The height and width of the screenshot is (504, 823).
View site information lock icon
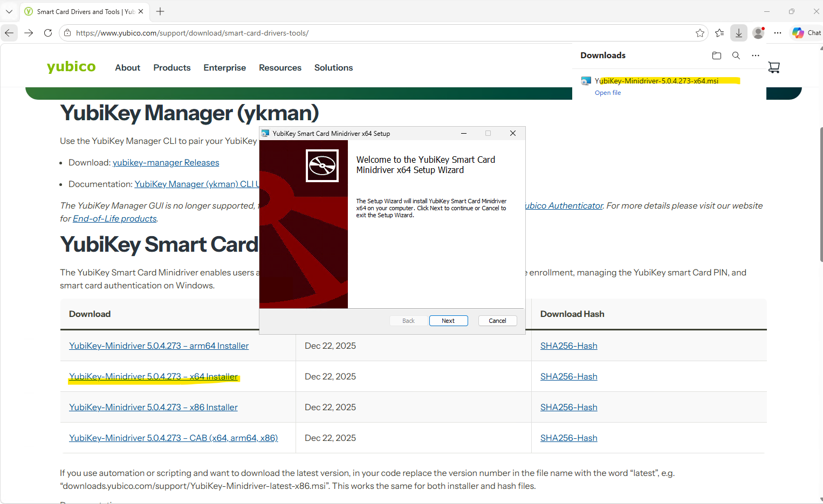pos(67,33)
